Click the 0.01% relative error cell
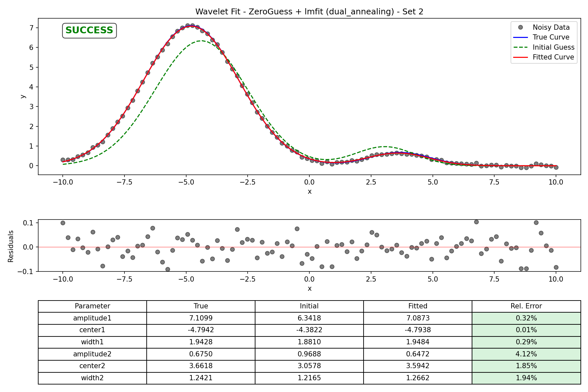The height and width of the screenshot is (392, 588). click(526, 330)
